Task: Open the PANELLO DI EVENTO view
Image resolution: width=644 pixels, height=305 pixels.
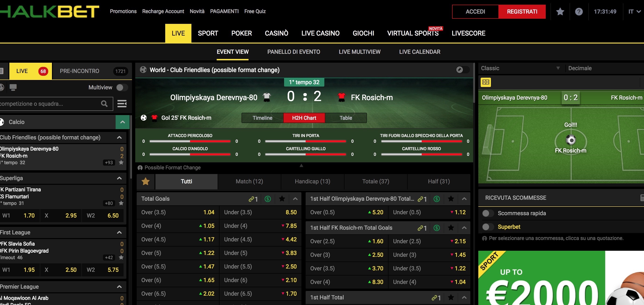Action: click(x=293, y=52)
